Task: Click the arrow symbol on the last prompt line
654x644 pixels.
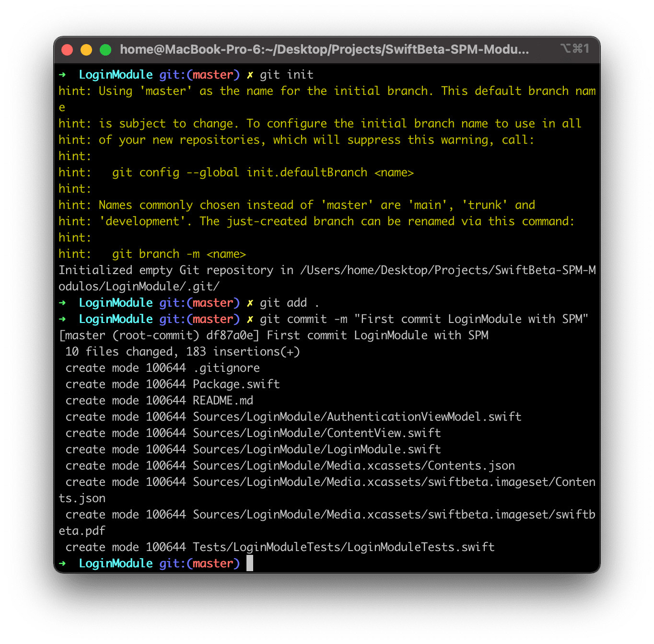Action: coord(63,563)
